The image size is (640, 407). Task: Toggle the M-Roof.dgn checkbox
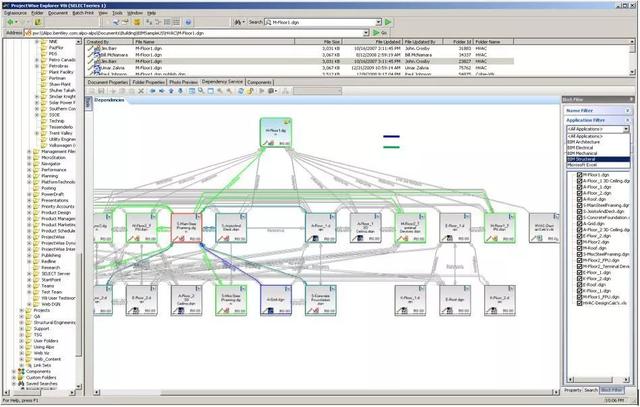(x=579, y=248)
